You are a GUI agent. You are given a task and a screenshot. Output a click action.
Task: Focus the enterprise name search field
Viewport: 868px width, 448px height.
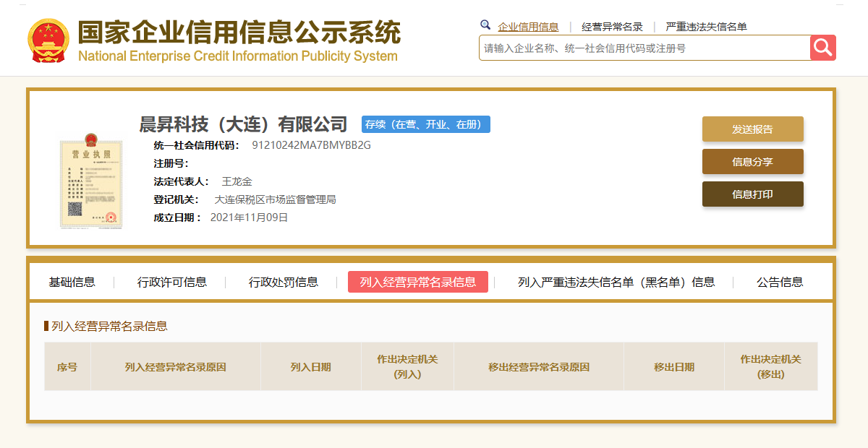coord(644,48)
